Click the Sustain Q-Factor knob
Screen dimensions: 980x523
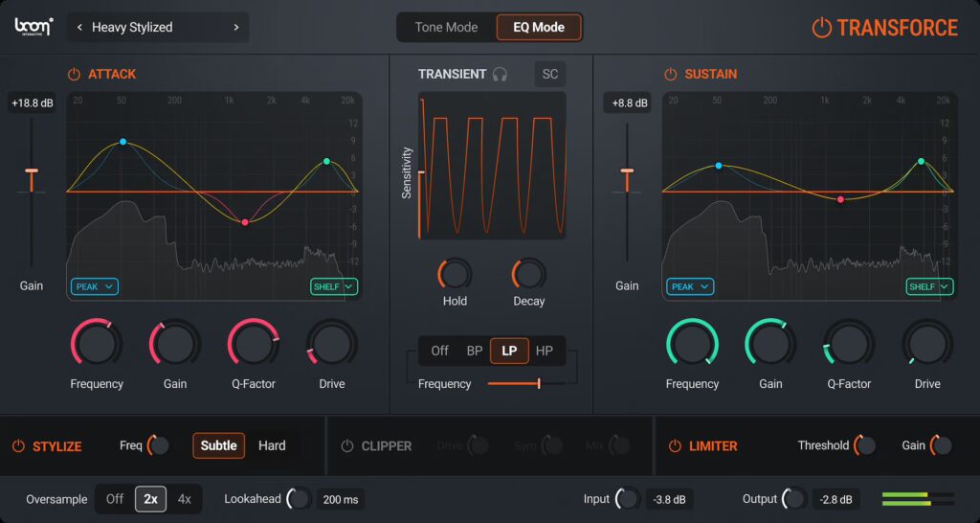[x=850, y=342]
